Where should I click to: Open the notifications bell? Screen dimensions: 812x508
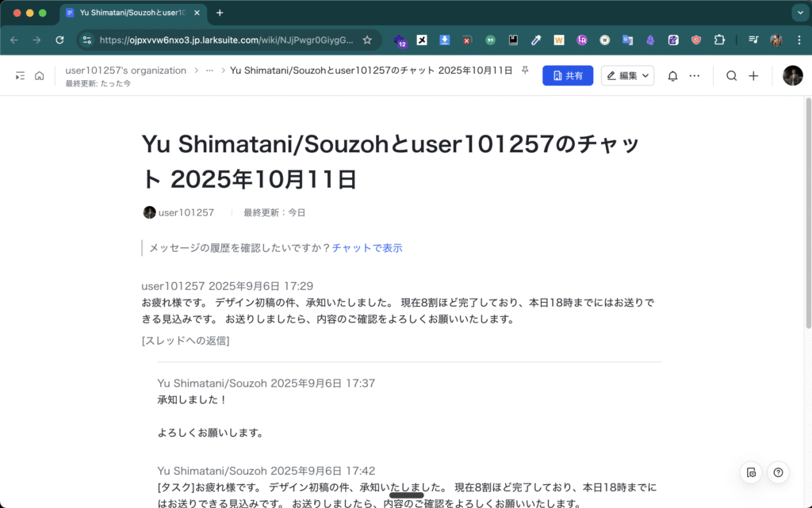click(x=672, y=76)
